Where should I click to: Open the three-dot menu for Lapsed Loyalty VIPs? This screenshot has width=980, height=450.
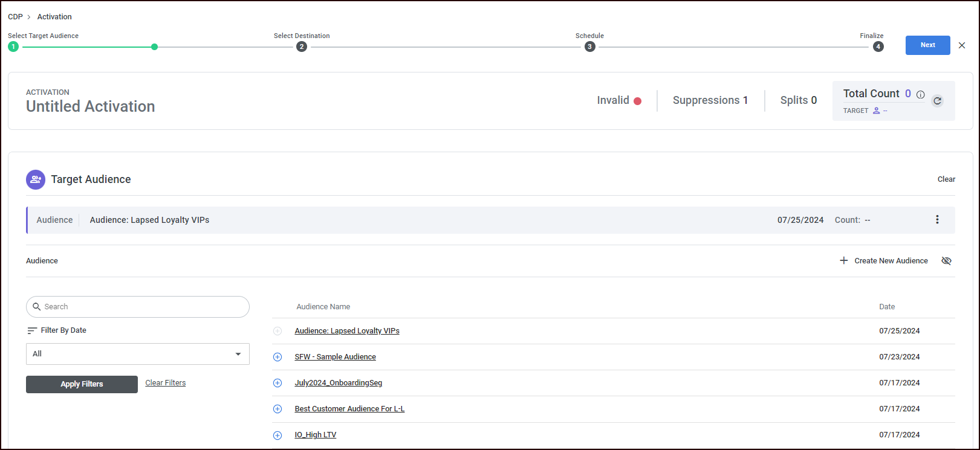coord(937,220)
